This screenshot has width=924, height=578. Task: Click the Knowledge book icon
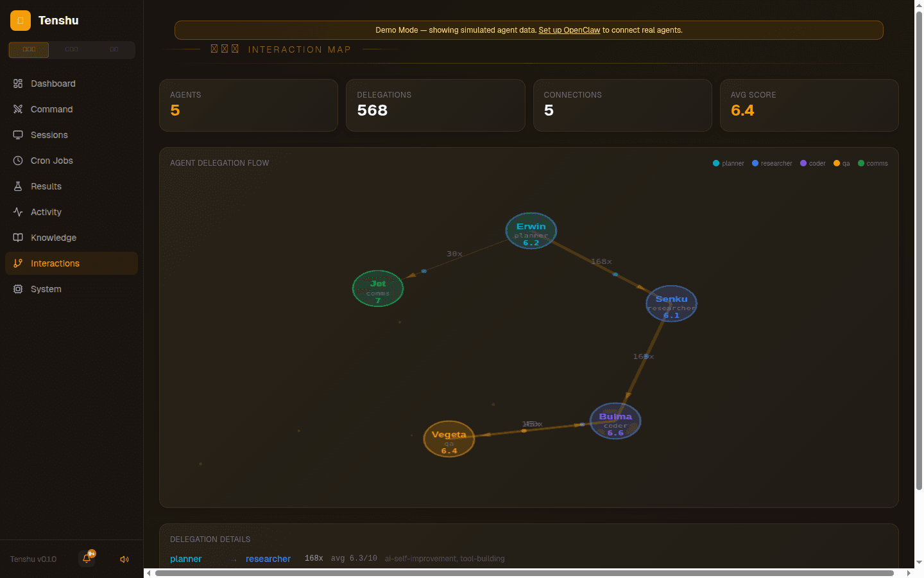coord(18,238)
